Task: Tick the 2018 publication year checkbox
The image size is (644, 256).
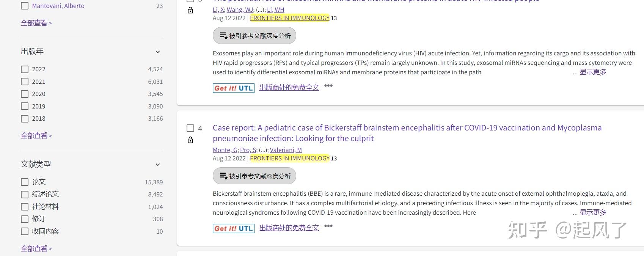Action: click(x=25, y=119)
